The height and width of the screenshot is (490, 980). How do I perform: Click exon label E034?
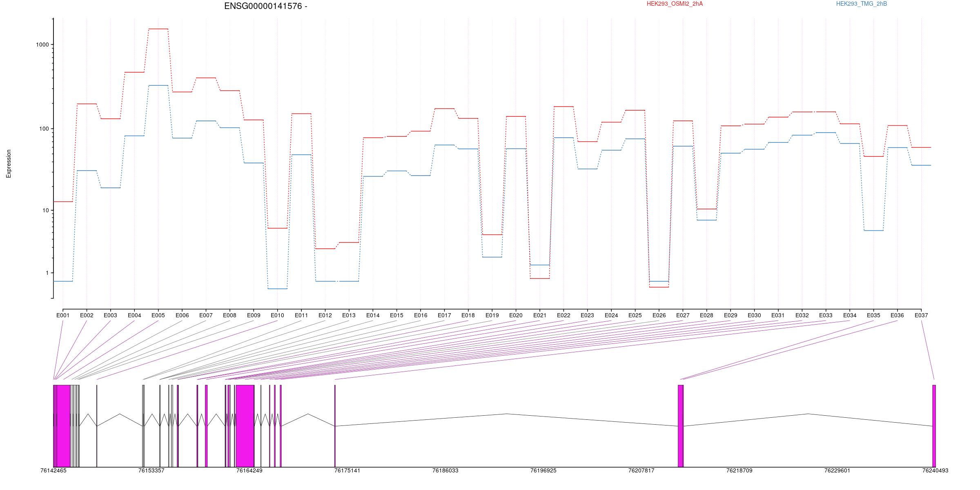click(850, 316)
